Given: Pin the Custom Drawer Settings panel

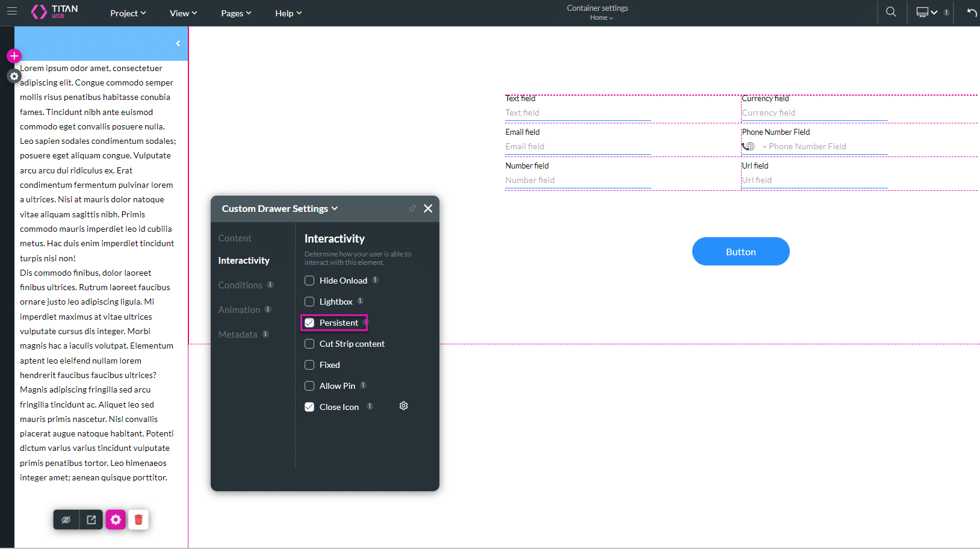Looking at the screenshot, I should coord(412,209).
